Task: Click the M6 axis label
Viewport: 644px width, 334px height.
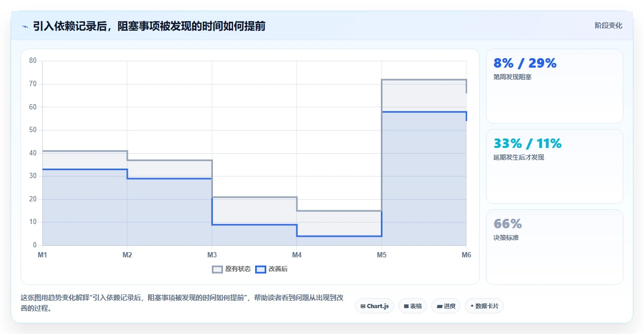Action: 466,255
